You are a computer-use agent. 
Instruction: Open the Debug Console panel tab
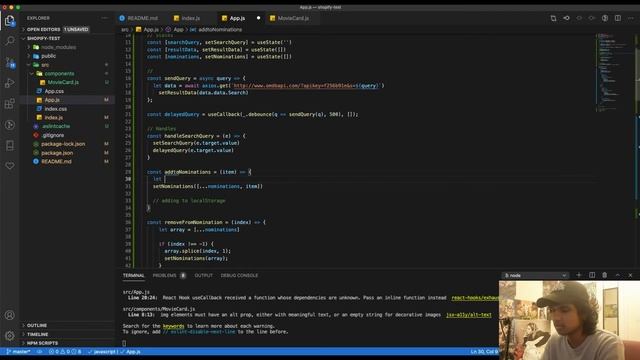point(239,276)
